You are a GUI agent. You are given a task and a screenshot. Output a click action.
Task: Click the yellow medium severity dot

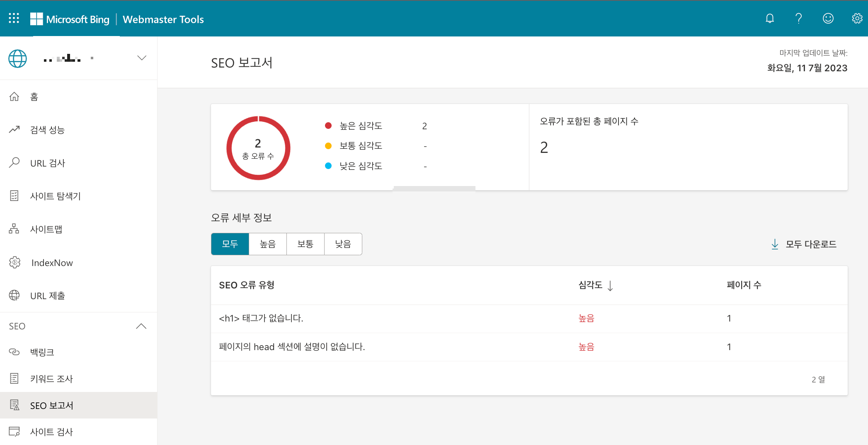328,146
